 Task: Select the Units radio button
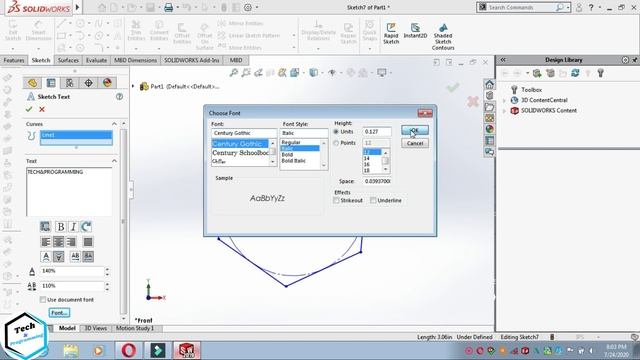(x=336, y=132)
